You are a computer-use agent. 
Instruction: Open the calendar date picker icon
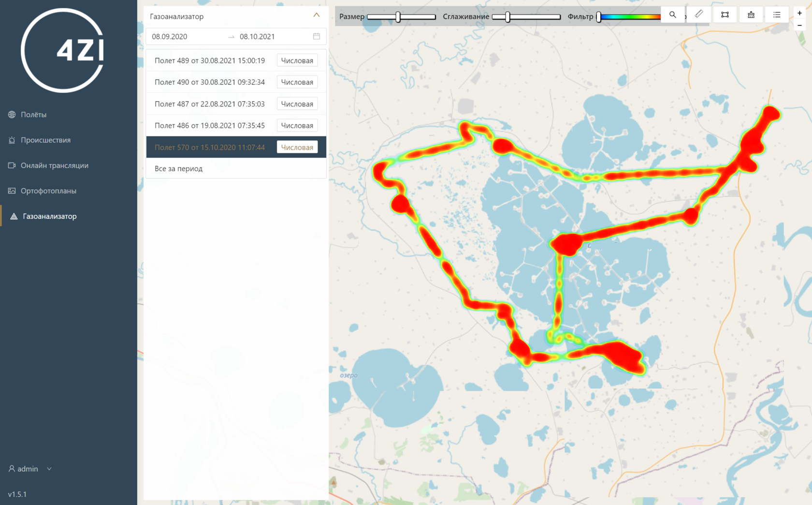click(x=317, y=36)
